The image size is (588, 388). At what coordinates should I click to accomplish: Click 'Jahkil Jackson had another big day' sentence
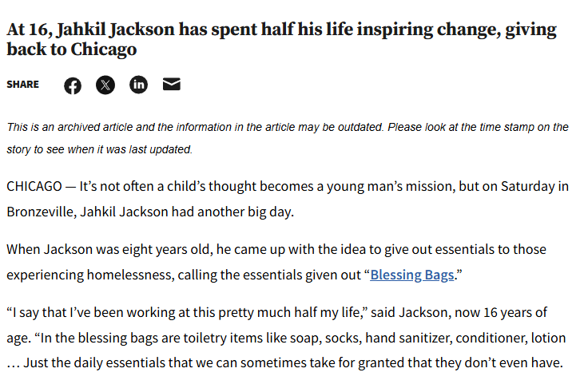click(x=187, y=212)
